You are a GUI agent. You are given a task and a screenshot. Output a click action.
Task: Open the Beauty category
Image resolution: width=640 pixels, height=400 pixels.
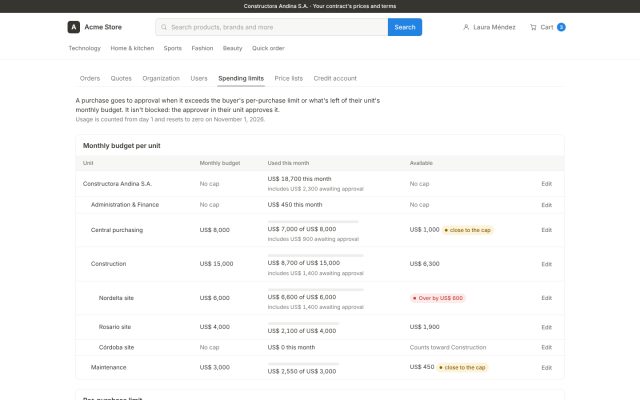[233, 48]
